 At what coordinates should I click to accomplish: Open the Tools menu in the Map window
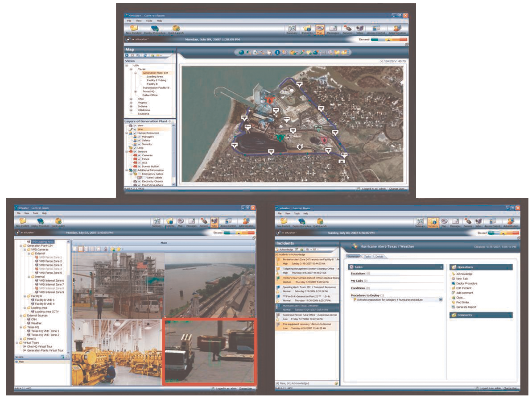tap(148, 21)
